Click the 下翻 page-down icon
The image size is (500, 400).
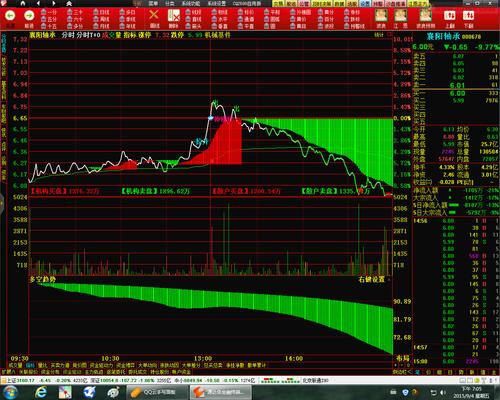click(x=468, y=15)
